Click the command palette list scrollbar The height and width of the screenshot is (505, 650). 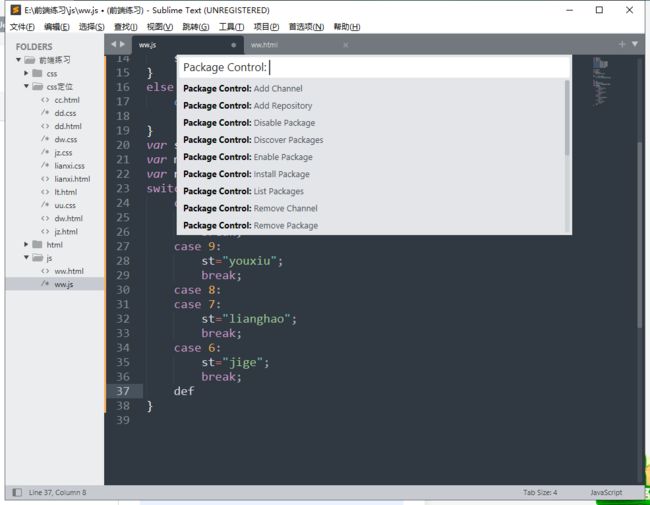[x=567, y=118]
